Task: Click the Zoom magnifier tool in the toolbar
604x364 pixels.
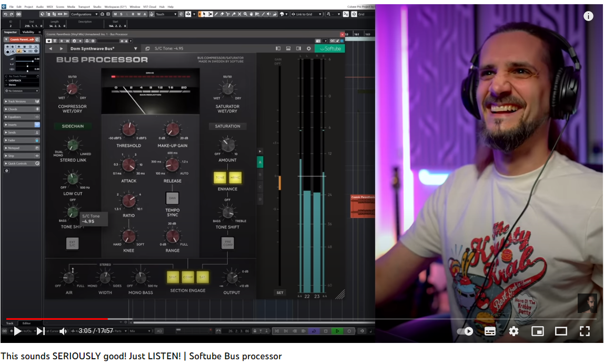Action: 245,15
